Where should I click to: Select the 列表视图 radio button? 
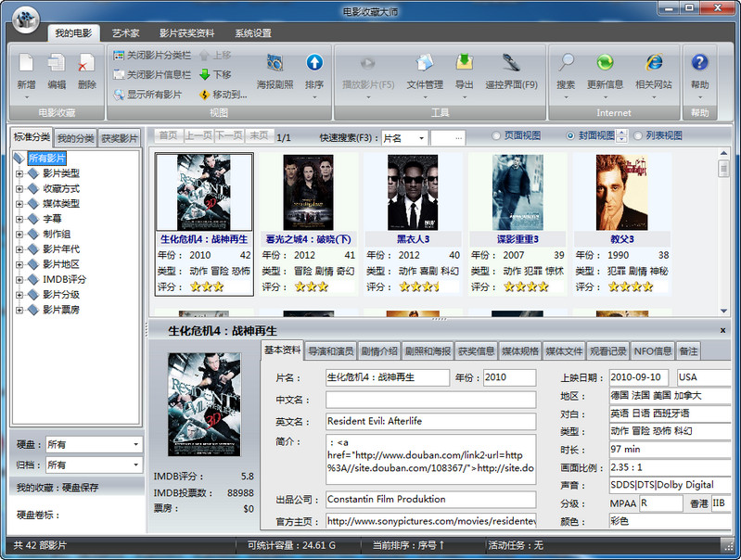637,136
